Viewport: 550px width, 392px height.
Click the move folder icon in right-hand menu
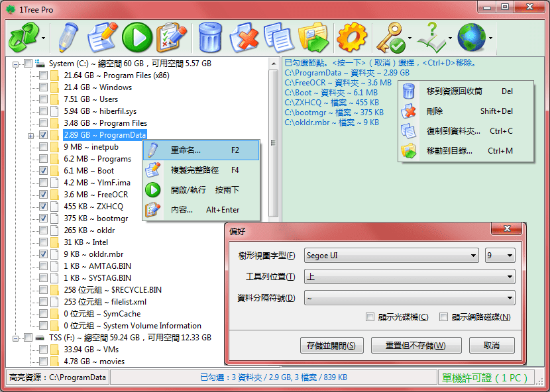(408, 151)
